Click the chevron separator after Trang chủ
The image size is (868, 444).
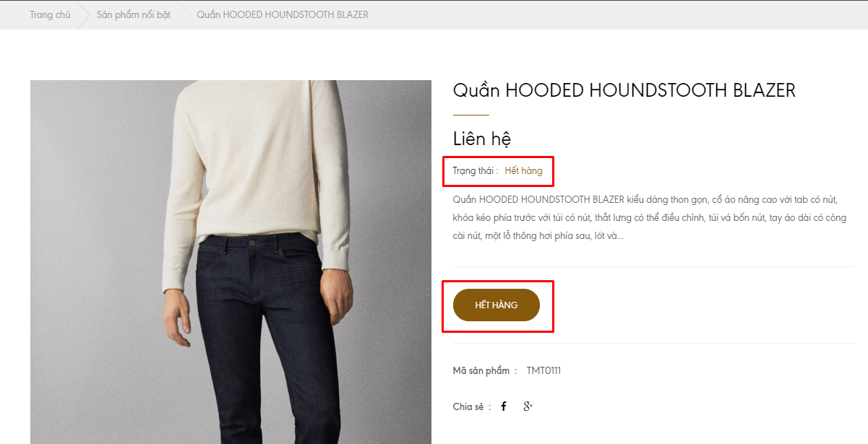tap(84, 14)
